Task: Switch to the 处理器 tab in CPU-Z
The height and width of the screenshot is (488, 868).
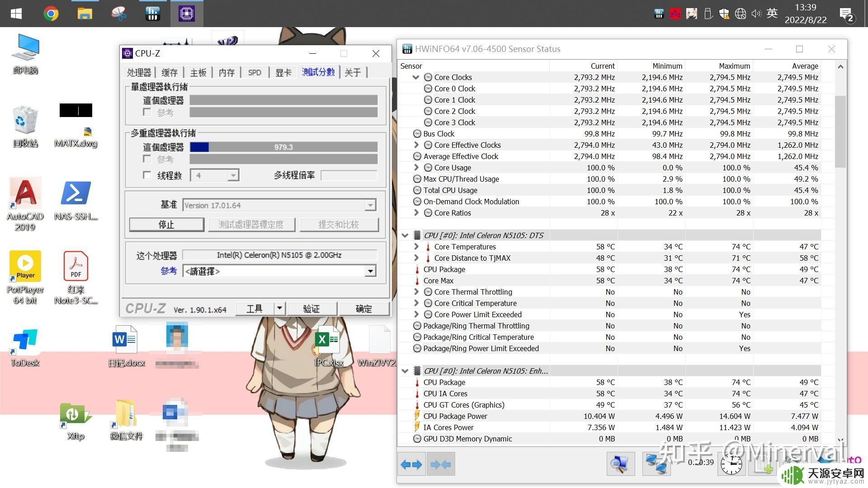Action: coord(139,72)
